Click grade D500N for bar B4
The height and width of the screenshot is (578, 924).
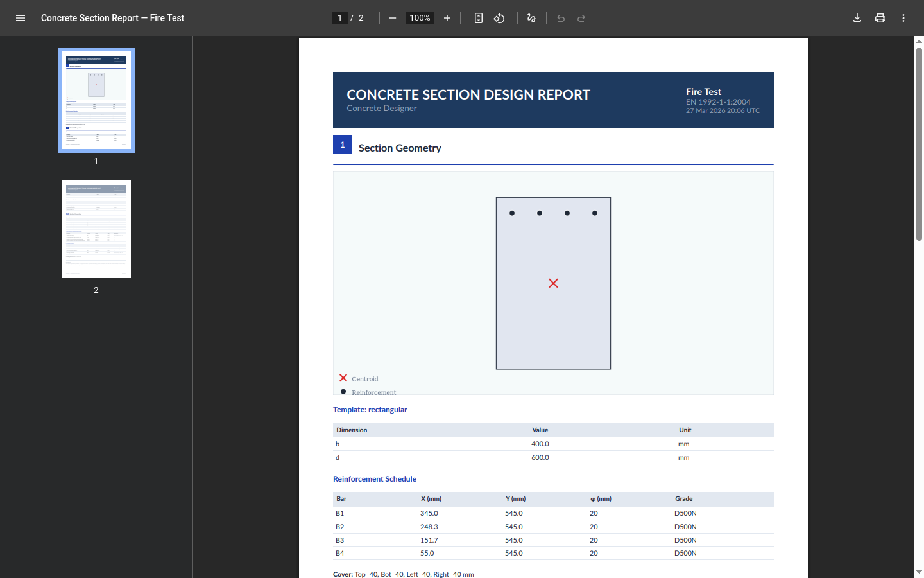(x=685, y=553)
